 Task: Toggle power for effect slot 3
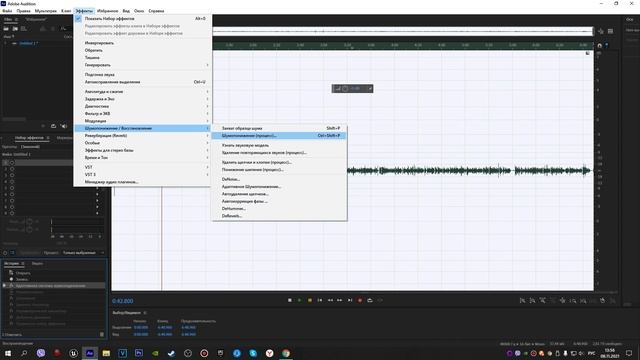pos(12,175)
